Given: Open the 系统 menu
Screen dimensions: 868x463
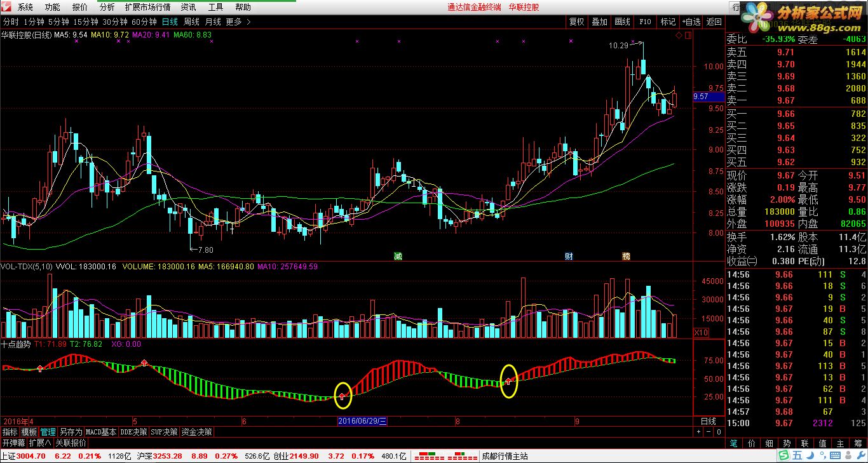Looking at the screenshot, I should point(25,7).
